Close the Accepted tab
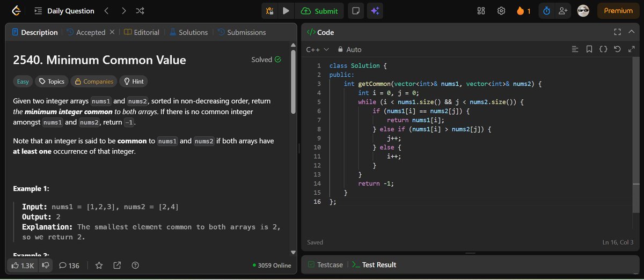Viewport: 644px width, 280px height. [x=112, y=32]
